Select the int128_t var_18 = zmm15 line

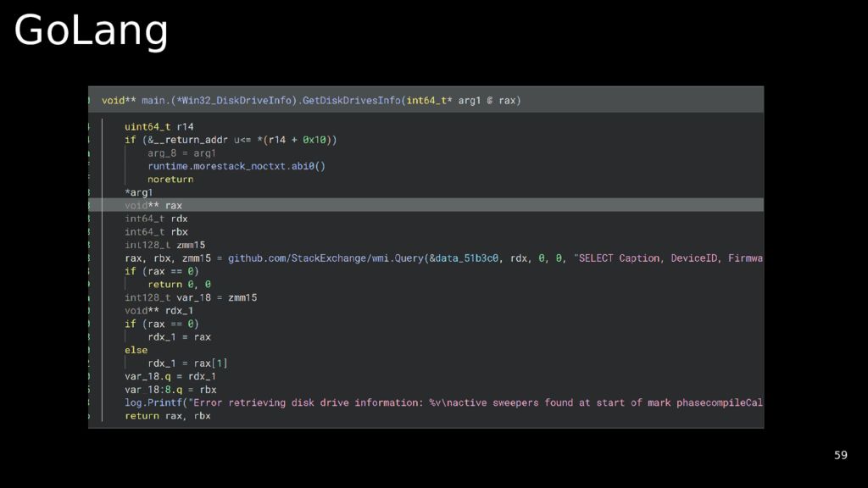(x=191, y=297)
